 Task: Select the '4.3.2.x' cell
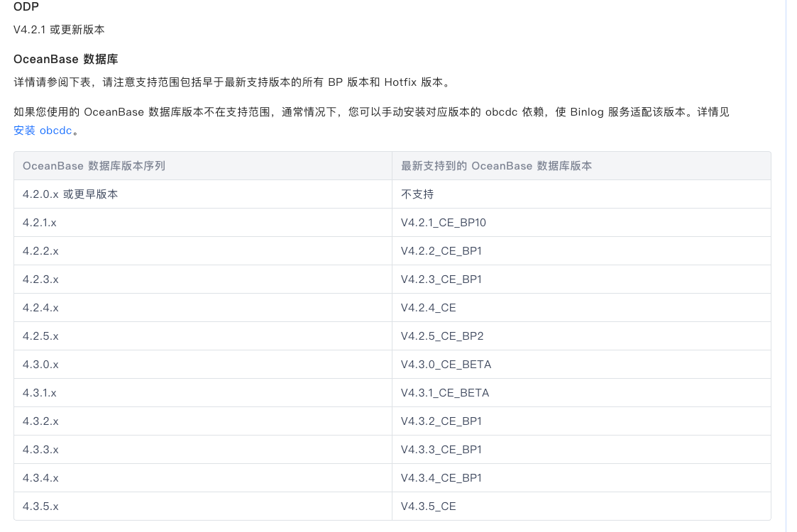click(203, 422)
